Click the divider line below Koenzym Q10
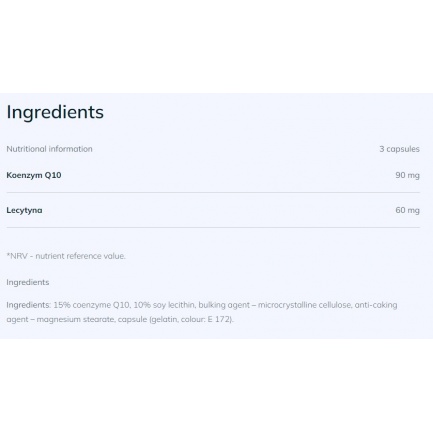 pyautogui.click(x=213, y=192)
